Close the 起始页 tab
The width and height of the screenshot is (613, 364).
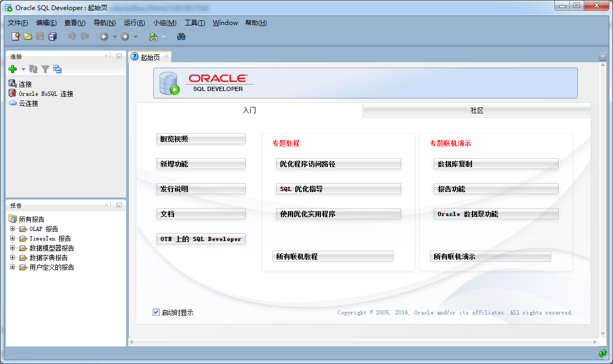coord(167,57)
